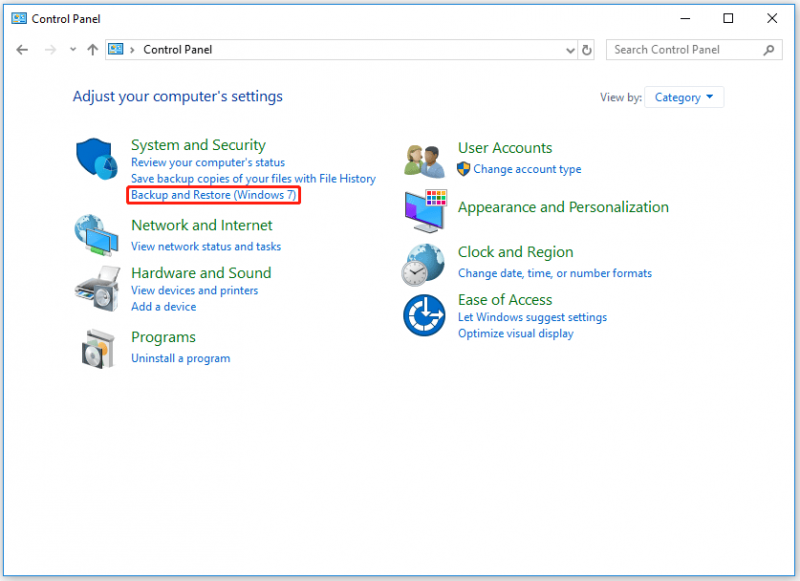Open the System and Security shield icon

point(96,159)
